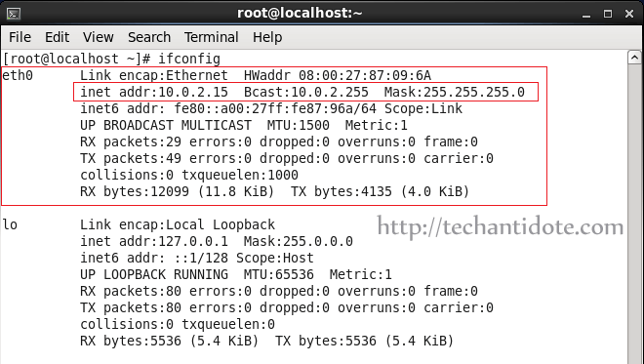Click the vertical scrollbar track
This screenshot has width=644, height=364.
(634, 214)
